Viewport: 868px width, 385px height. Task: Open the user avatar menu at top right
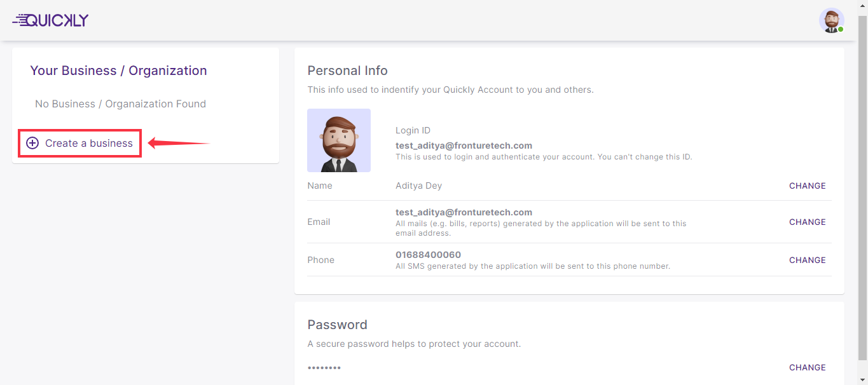830,20
